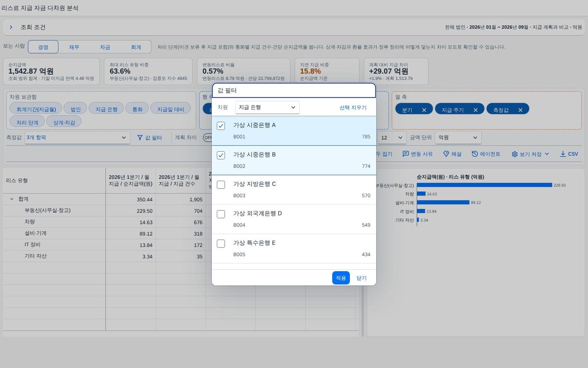The image size is (588, 368).
Task: Click the 부동산(사무실·창고) chart bar
Action: pyautogui.click(x=484, y=185)
